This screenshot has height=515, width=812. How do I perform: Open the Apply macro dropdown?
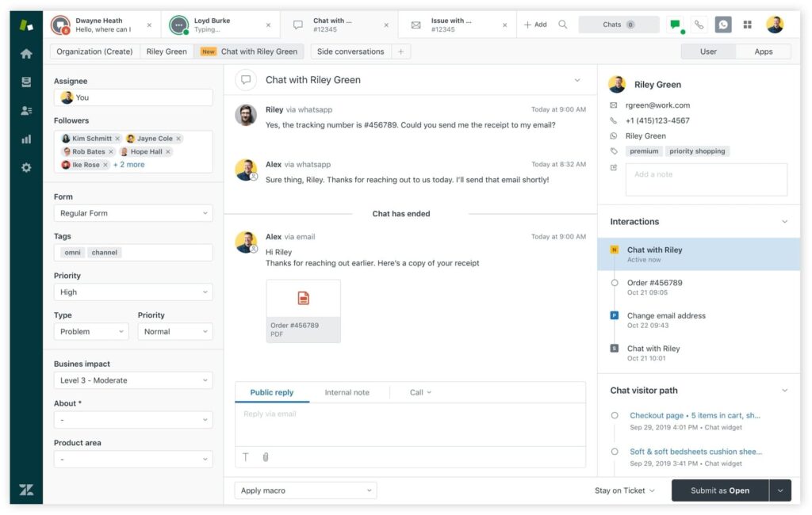[305, 490]
